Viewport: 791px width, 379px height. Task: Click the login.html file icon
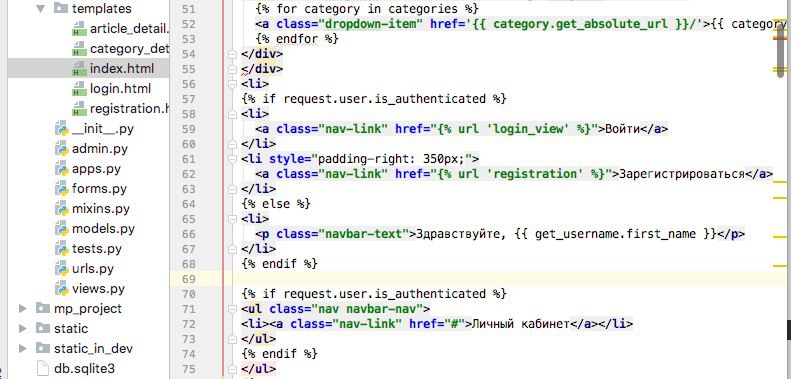point(79,88)
